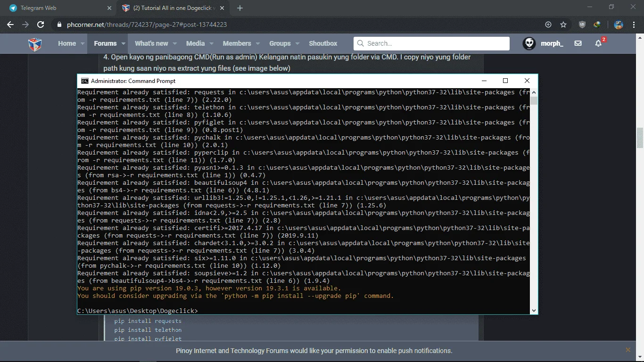Click Command Prompt scrollbar up arrow
The image size is (644, 362).
[x=534, y=92]
